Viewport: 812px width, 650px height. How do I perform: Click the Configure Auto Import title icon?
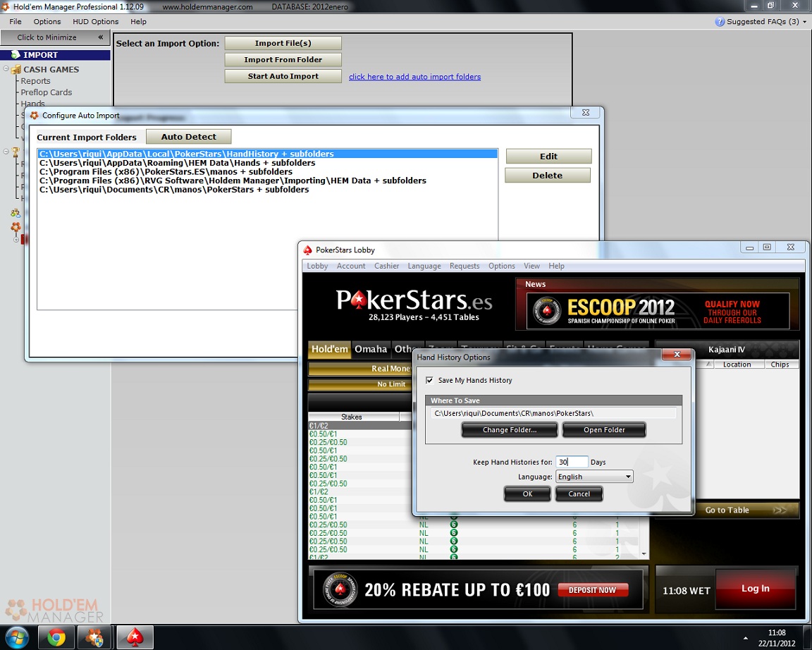point(34,116)
